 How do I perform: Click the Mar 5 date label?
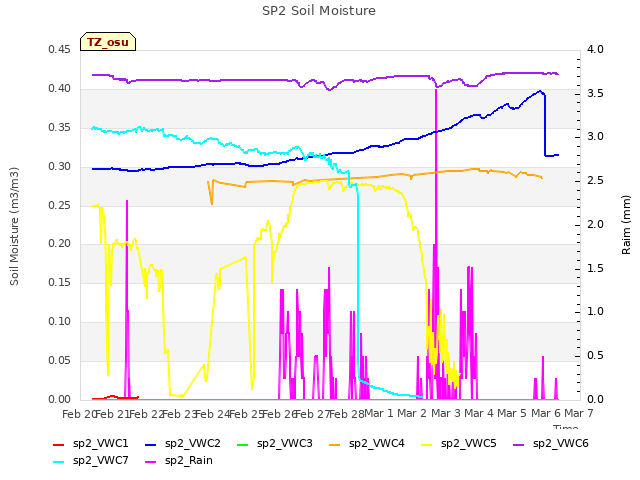[512, 413]
